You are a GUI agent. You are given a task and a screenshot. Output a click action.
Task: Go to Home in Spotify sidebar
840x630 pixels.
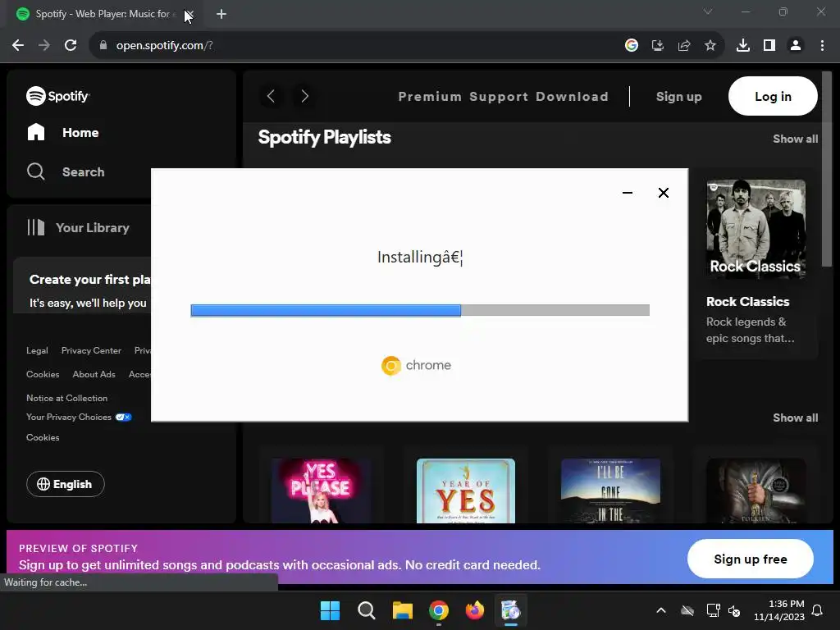62,132
